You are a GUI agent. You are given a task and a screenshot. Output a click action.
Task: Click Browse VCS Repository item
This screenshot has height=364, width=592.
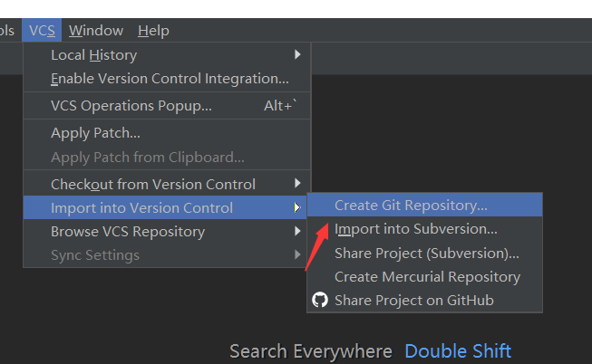tap(127, 231)
